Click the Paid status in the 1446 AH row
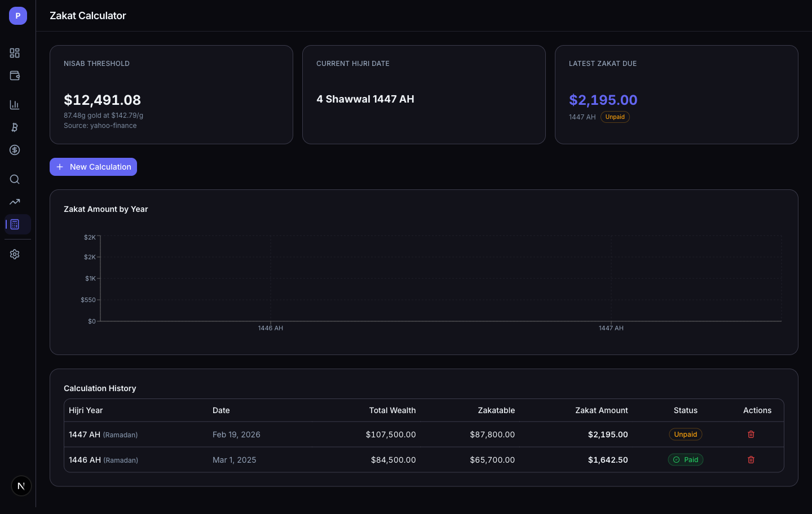The image size is (812, 514). click(686, 460)
